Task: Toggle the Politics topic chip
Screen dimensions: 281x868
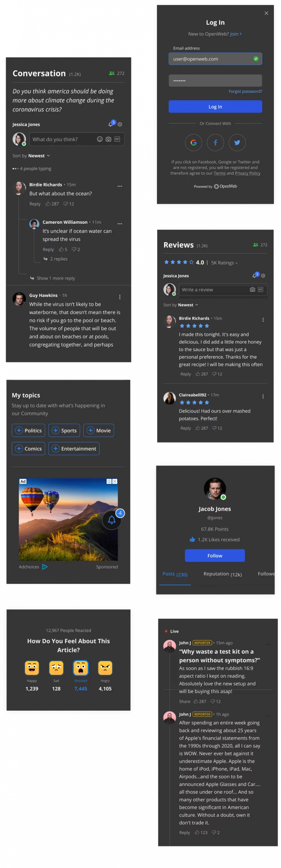Action: click(x=29, y=430)
